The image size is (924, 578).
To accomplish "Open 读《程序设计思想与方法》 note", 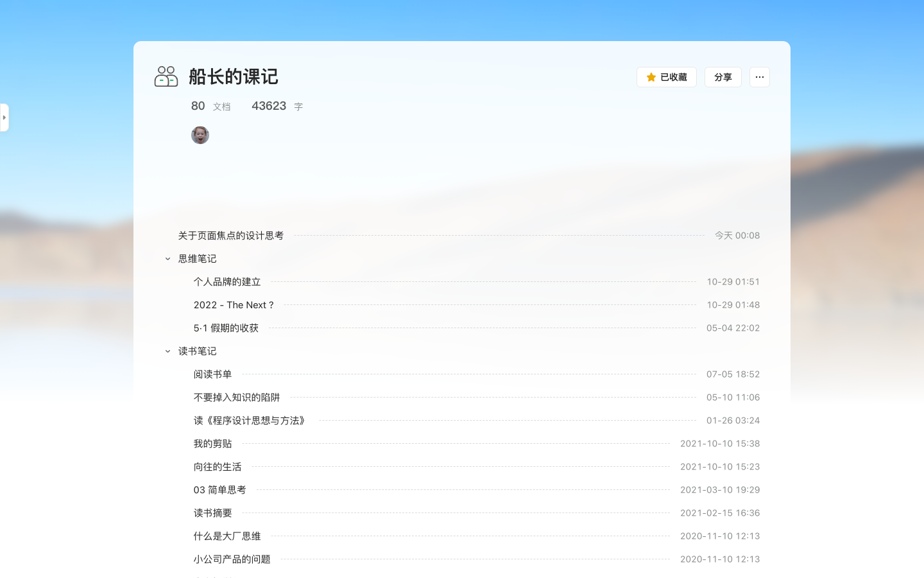I will (x=250, y=420).
